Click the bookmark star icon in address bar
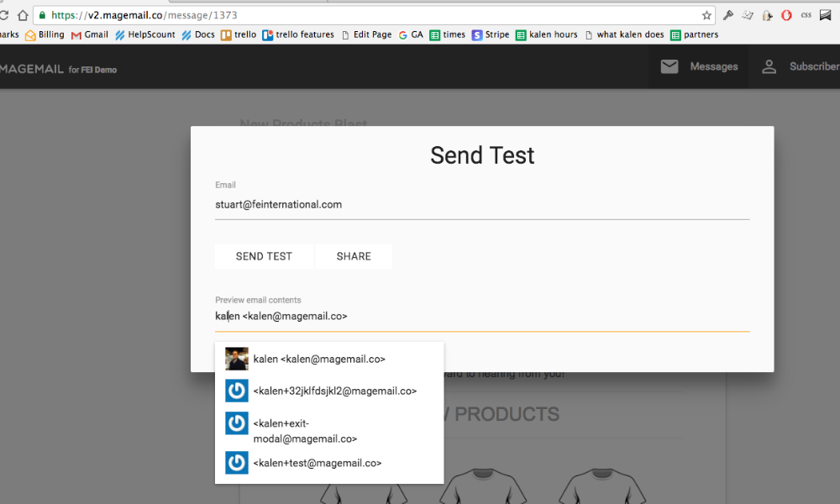Screen dimensions: 840x504 706,15
